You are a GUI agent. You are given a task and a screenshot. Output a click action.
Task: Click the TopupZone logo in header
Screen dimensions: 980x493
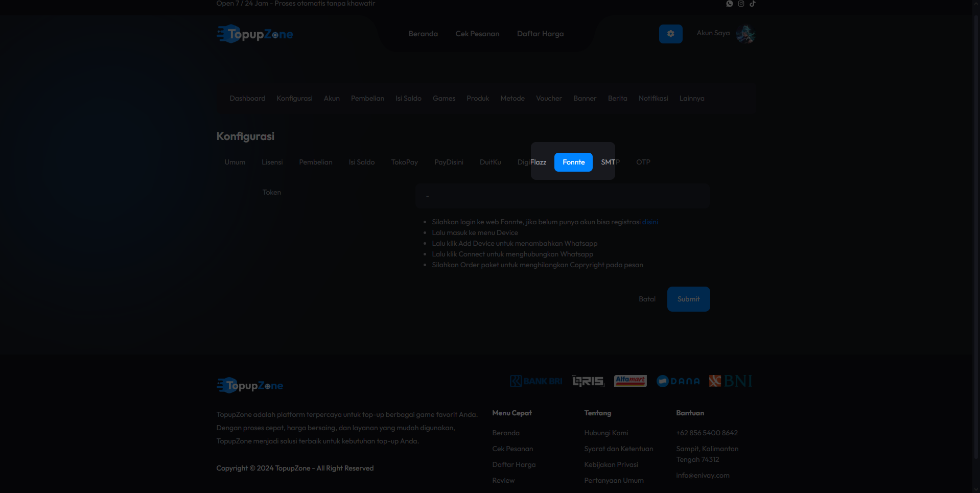coord(254,34)
